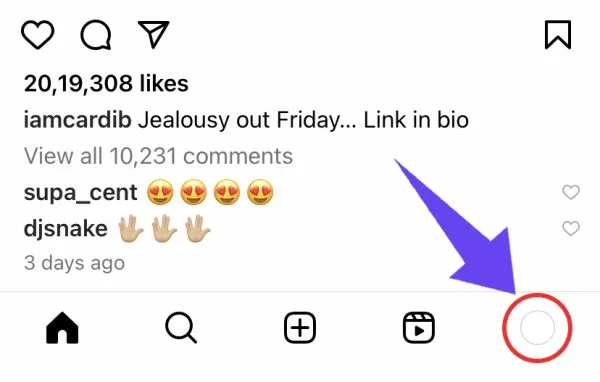
Task: Click the raised hand emojis comment
Action: 164,229
